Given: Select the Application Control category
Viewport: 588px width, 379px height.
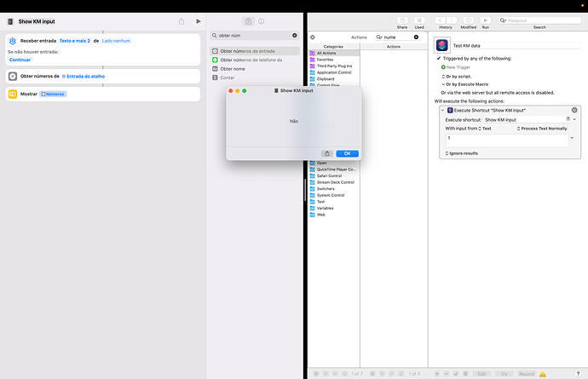Looking at the screenshot, I should [333, 72].
